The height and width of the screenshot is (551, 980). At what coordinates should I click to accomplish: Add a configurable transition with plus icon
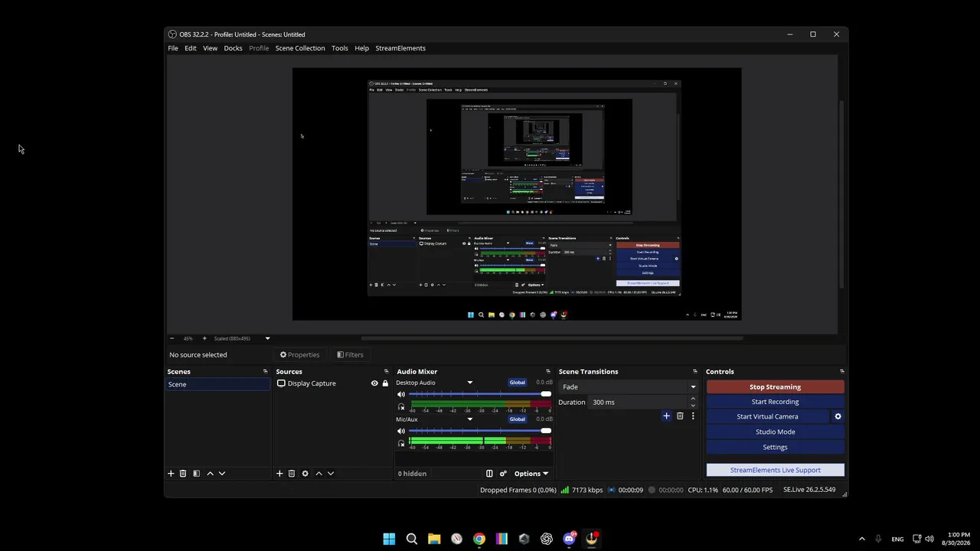pos(666,416)
